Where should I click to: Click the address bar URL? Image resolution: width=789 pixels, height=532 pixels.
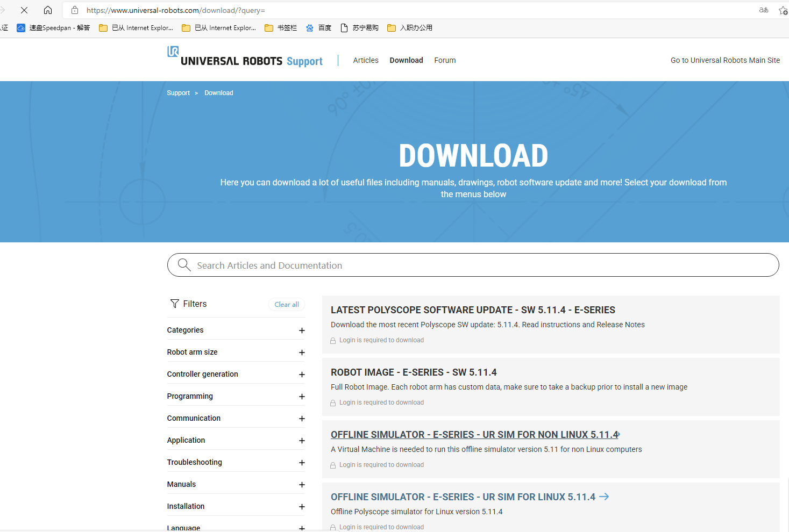coord(176,10)
